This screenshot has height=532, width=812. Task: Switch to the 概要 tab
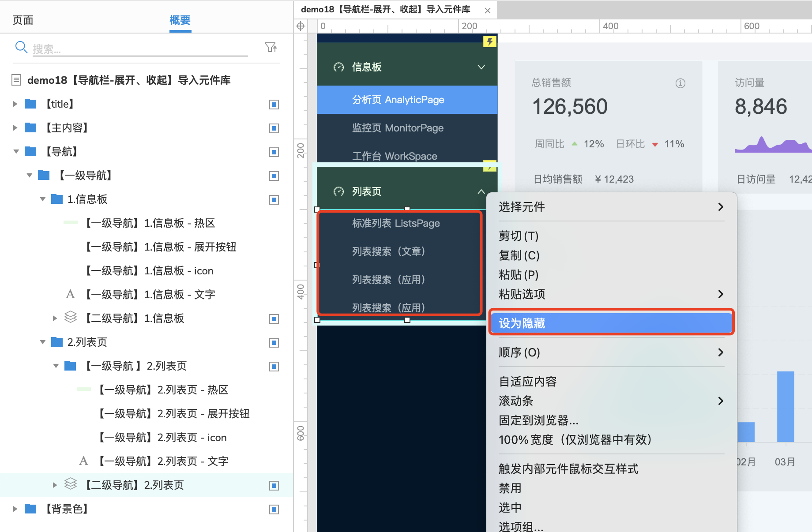click(x=180, y=20)
